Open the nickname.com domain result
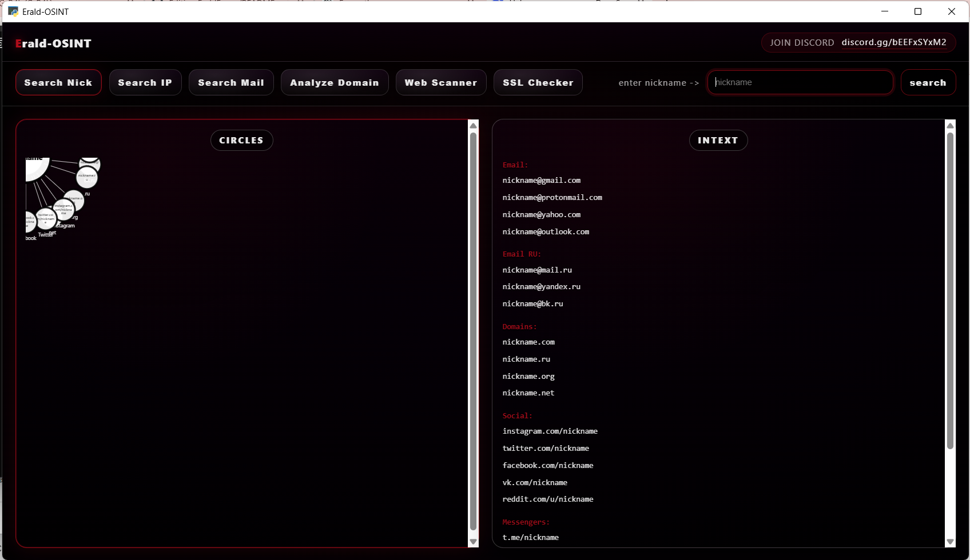Image resolution: width=970 pixels, height=560 pixels. (528, 342)
